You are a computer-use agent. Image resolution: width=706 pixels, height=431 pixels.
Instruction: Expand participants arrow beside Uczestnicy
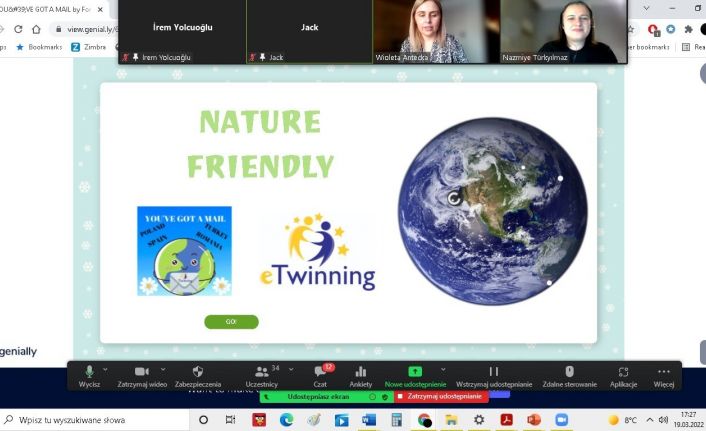click(x=291, y=368)
